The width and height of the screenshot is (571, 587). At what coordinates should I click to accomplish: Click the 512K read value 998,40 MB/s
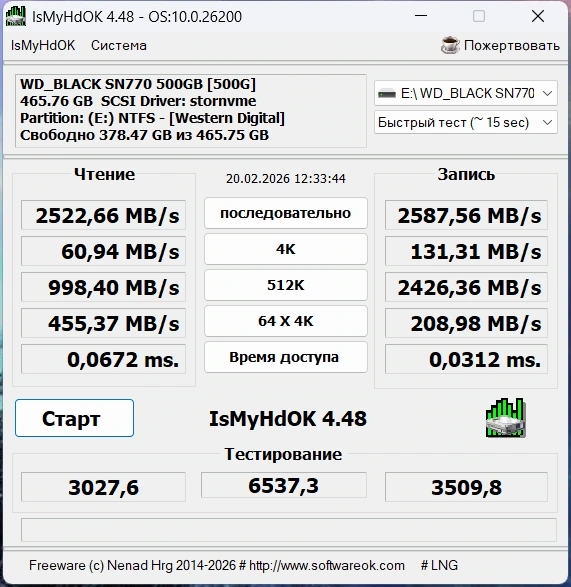pyautogui.click(x=103, y=287)
